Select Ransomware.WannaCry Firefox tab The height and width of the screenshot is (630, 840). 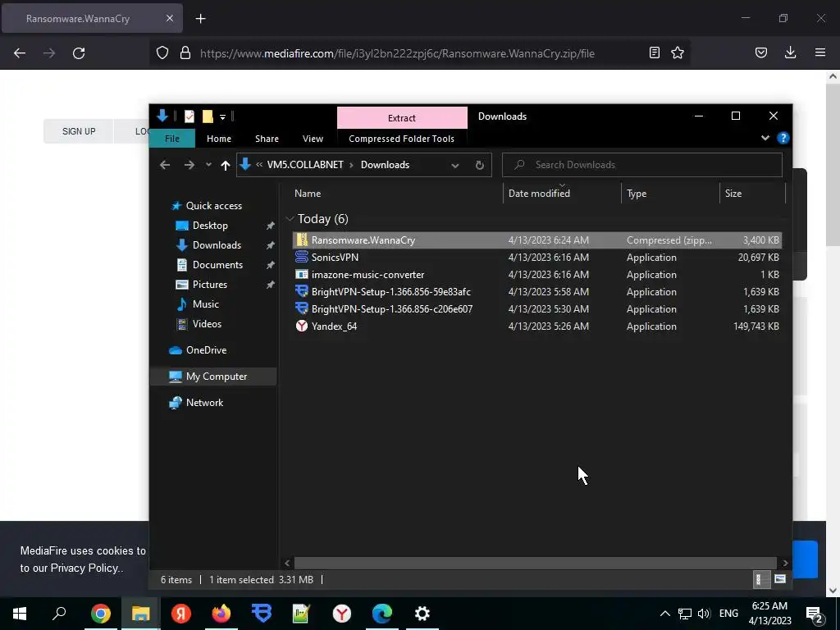pyautogui.click(x=78, y=19)
